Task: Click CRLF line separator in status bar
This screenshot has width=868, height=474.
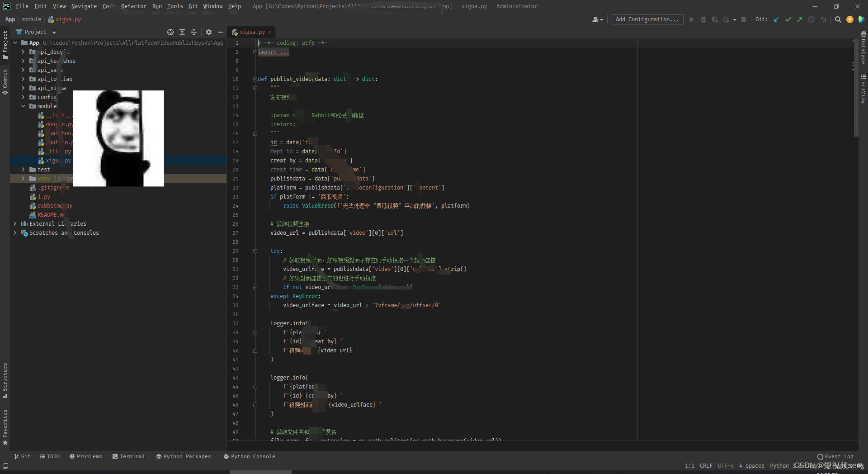Action: point(706,466)
